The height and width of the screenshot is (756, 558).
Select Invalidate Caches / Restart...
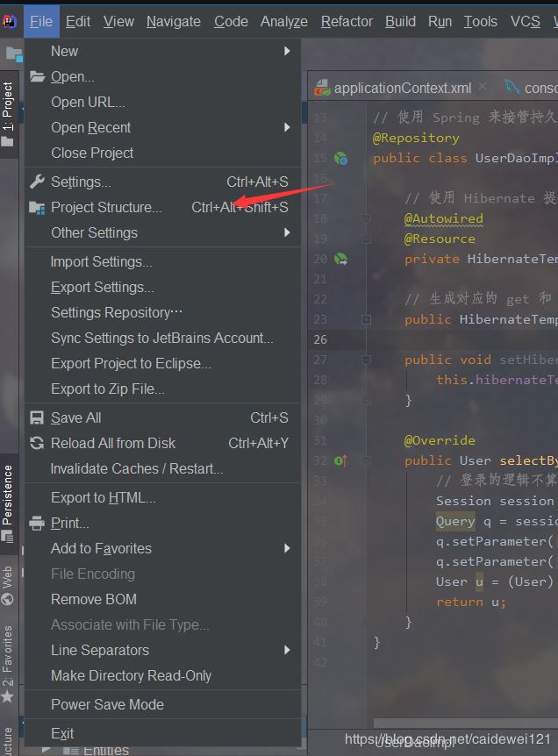coord(163,468)
